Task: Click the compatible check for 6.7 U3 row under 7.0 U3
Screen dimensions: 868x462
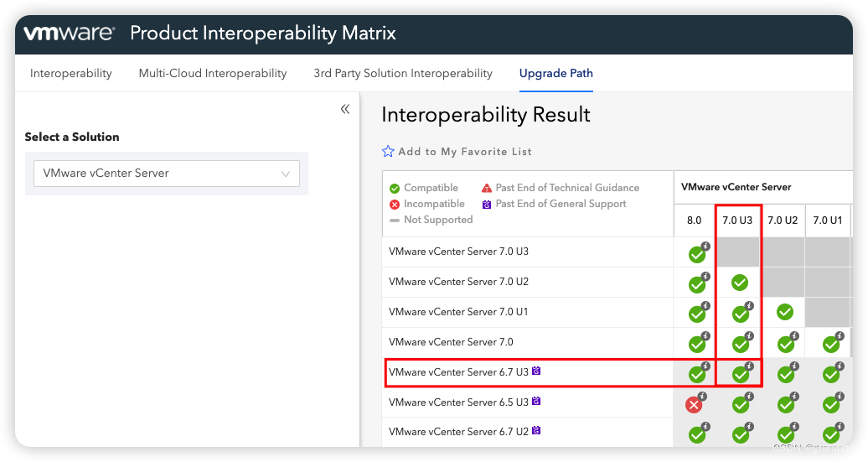Action: pos(740,374)
